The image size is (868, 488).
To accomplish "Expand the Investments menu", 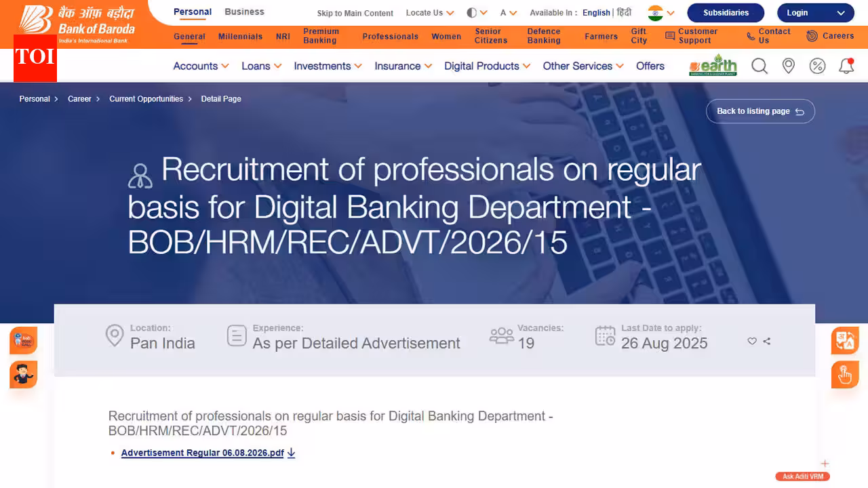I will tap(328, 66).
